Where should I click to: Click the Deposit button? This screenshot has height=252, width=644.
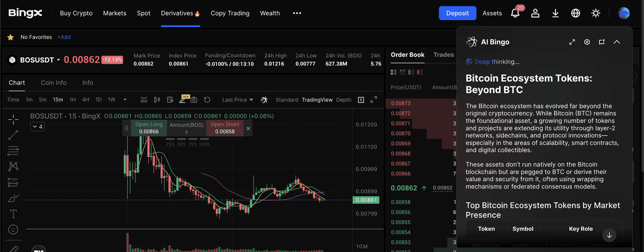point(457,14)
